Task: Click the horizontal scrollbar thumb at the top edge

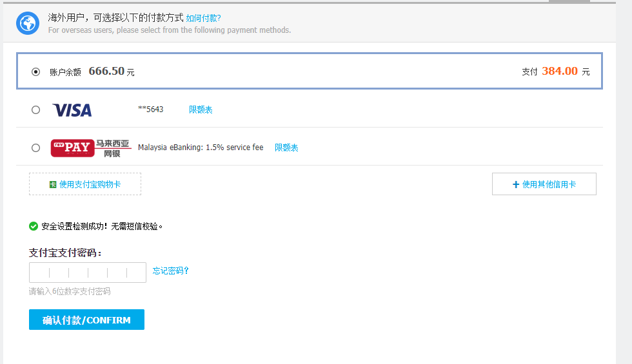Action: [569, 1]
